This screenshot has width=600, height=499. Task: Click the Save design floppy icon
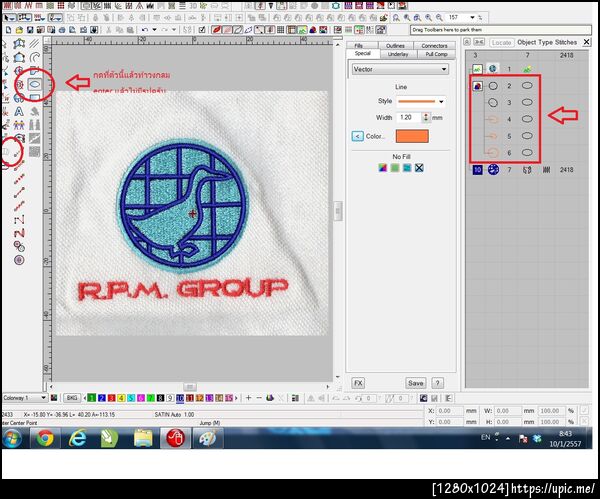[x=30, y=30]
